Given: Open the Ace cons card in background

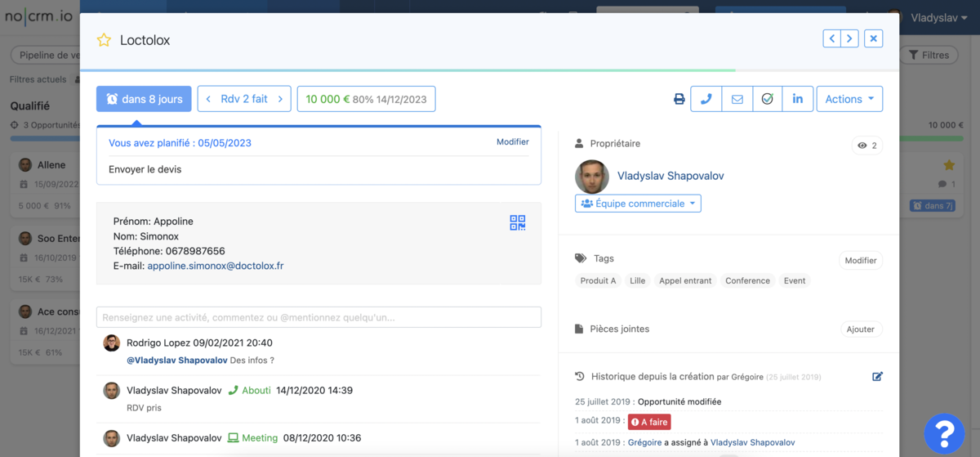Looking at the screenshot, I should 45,331.
